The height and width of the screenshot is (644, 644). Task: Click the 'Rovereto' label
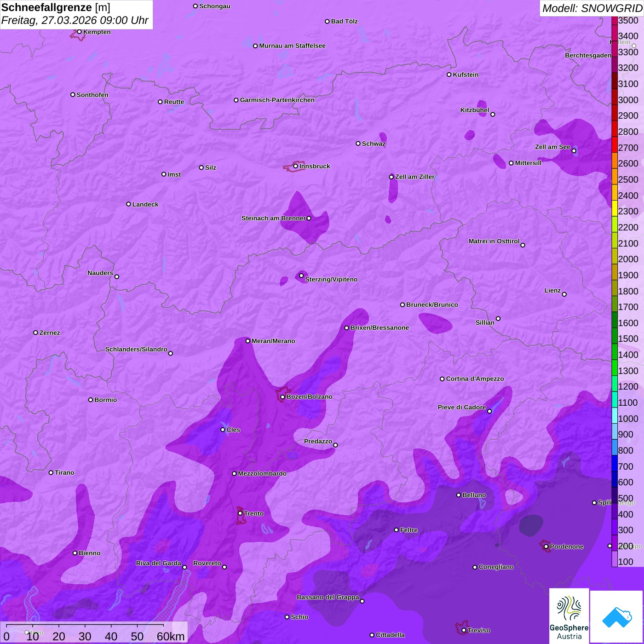pos(207,563)
